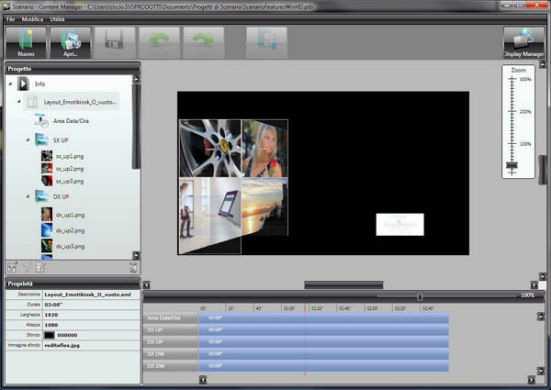Click the black Sfondo color swatch
This screenshot has width=551, height=390.
coord(49,335)
